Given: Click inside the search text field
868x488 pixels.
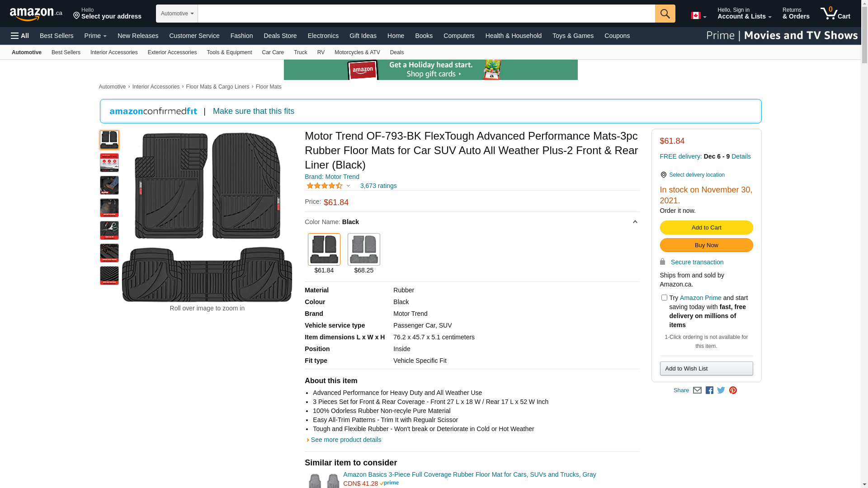Looking at the screenshot, I should point(426,14).
